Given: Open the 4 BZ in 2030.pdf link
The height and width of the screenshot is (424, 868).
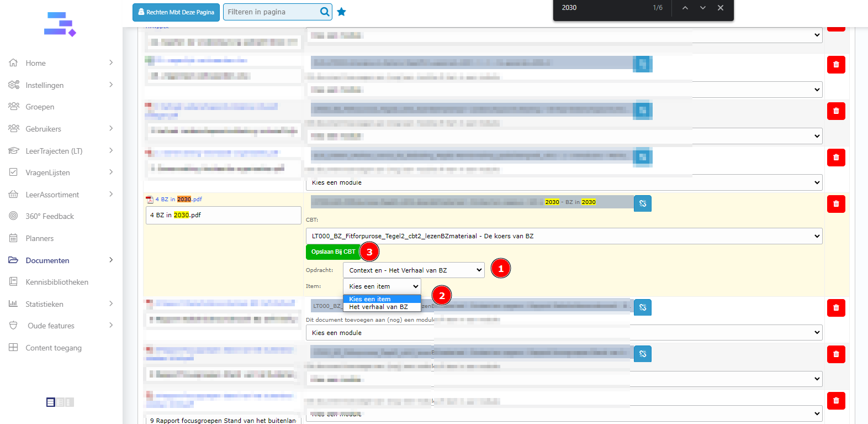Looking at the screenshot, I should [179, 200].
